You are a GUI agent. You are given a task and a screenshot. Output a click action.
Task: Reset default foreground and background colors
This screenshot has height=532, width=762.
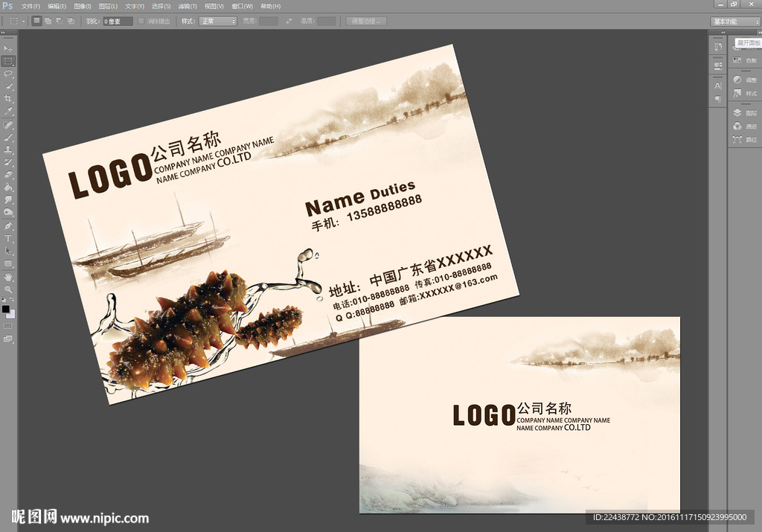click(4, 300)
